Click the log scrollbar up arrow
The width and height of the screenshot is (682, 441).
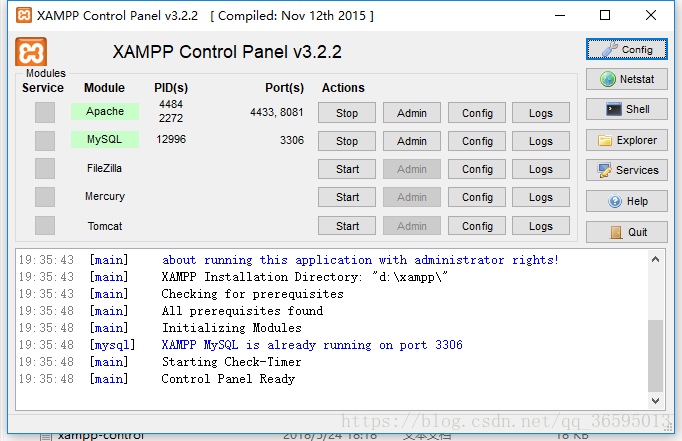pos(655,260)
